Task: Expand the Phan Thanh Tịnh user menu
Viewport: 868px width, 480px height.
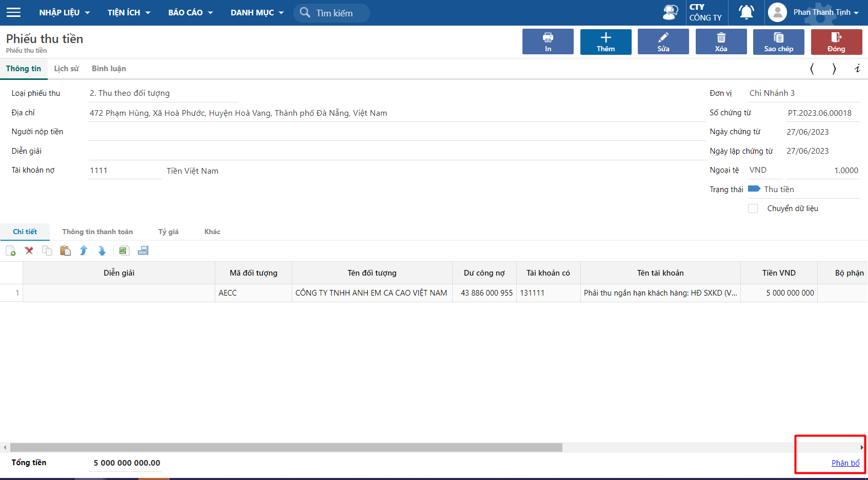Action: coord(825,12)
